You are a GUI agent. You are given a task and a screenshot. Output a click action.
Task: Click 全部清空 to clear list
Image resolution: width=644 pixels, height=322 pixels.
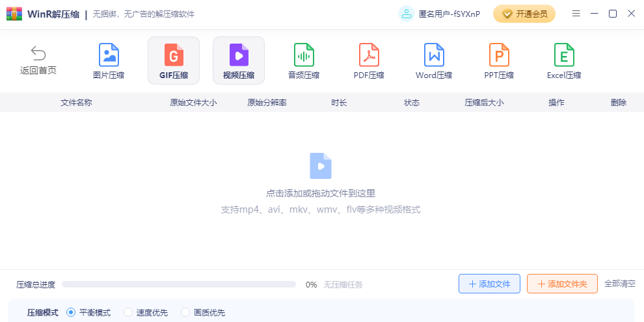point(620,284)
